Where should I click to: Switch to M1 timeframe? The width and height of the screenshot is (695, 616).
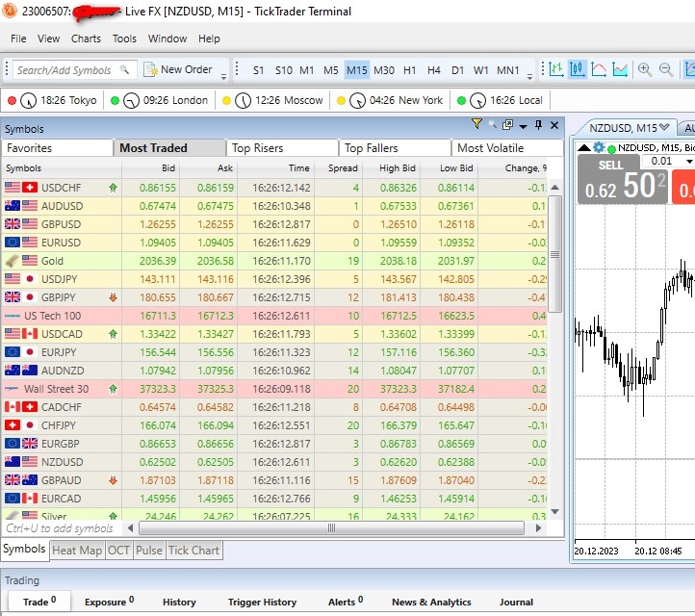point(307,70)
